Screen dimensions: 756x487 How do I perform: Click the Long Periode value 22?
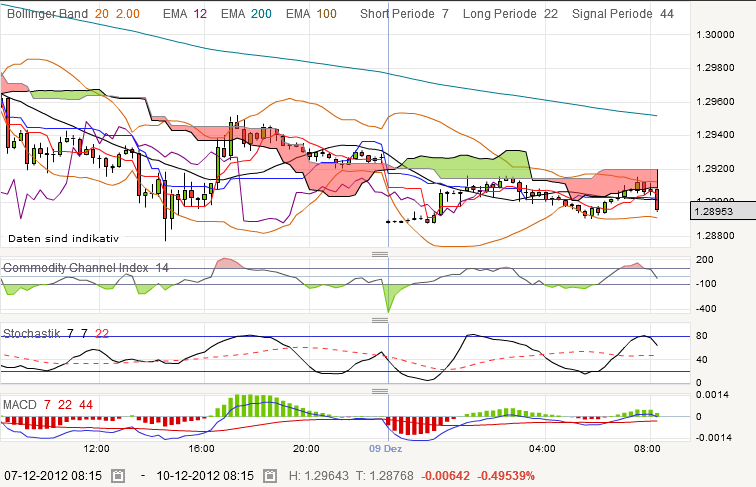(x=551, y=14)
